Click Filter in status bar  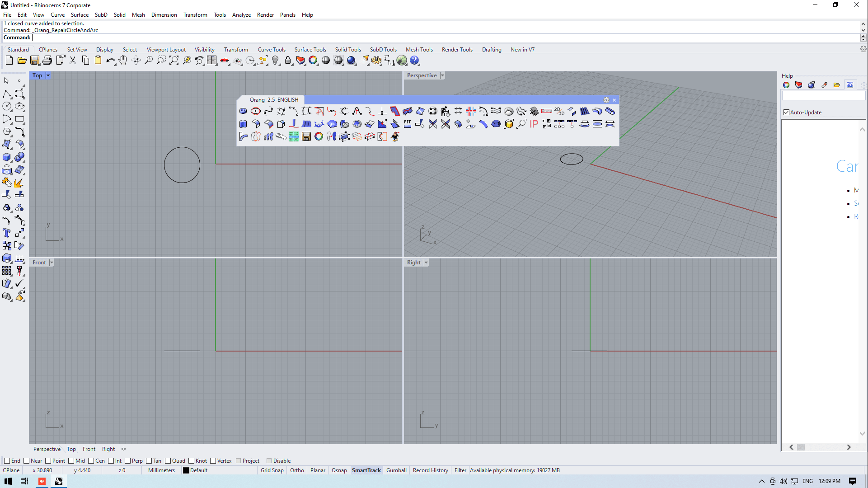[x=460, y=470]
